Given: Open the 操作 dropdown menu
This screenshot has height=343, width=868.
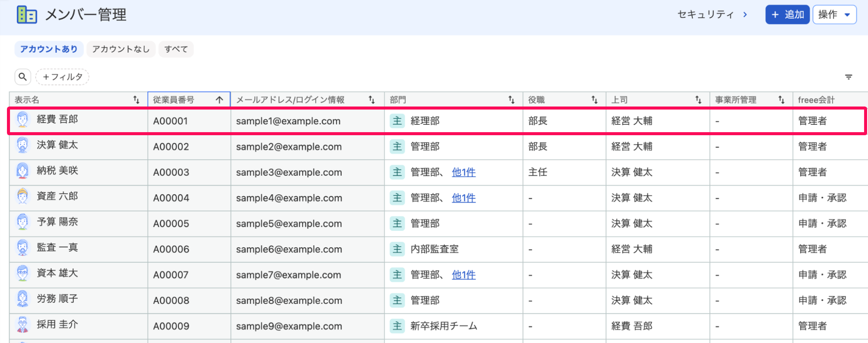Looking at the screenshot, I should click(x=834, y=15).
